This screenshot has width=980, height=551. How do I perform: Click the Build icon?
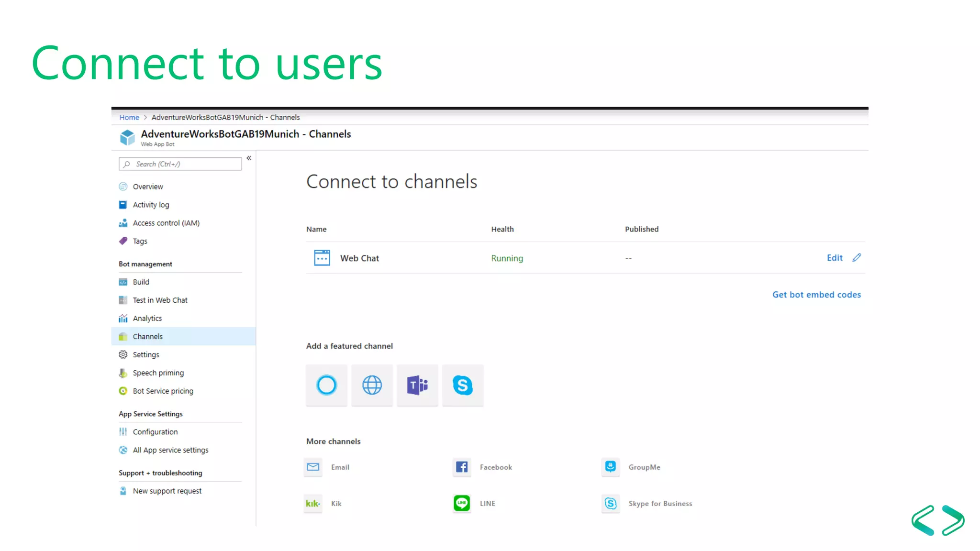pyautogui.click(x=123, y=282)
